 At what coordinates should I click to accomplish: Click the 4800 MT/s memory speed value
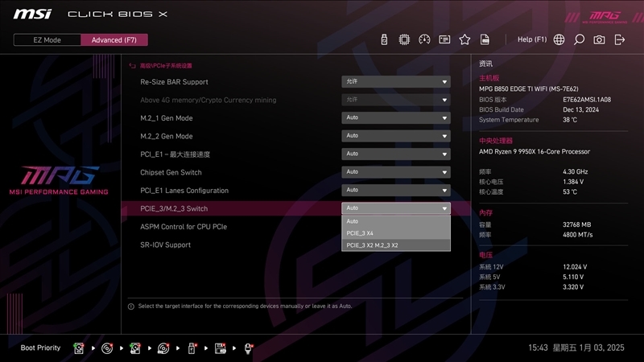point(577,235)
